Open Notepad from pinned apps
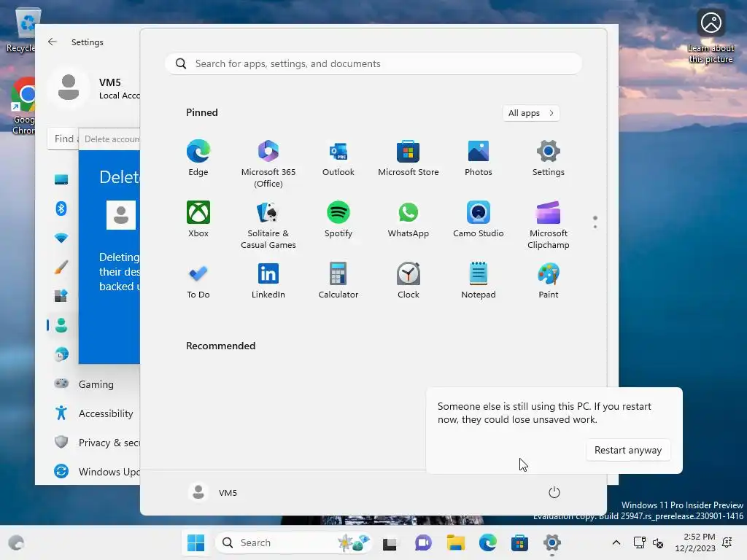 click(479, 281)
